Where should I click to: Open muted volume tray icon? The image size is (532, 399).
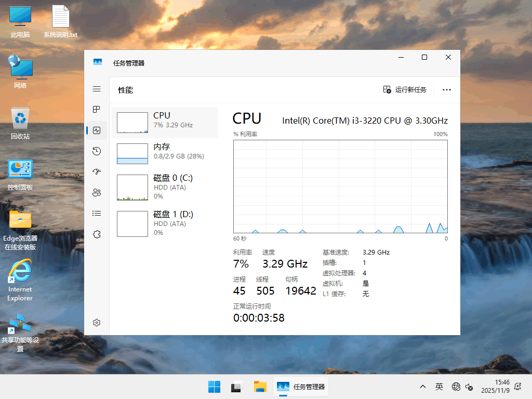469,387
